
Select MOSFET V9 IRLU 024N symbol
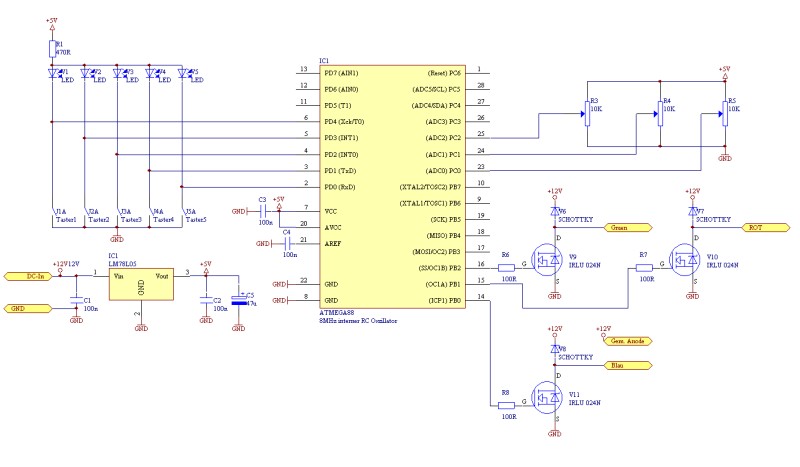click(x=547, y=260)
